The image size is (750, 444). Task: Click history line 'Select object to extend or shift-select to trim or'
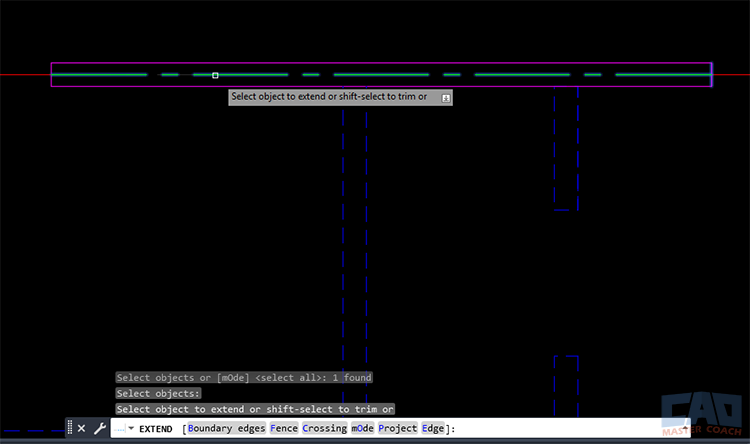point(255,409)
